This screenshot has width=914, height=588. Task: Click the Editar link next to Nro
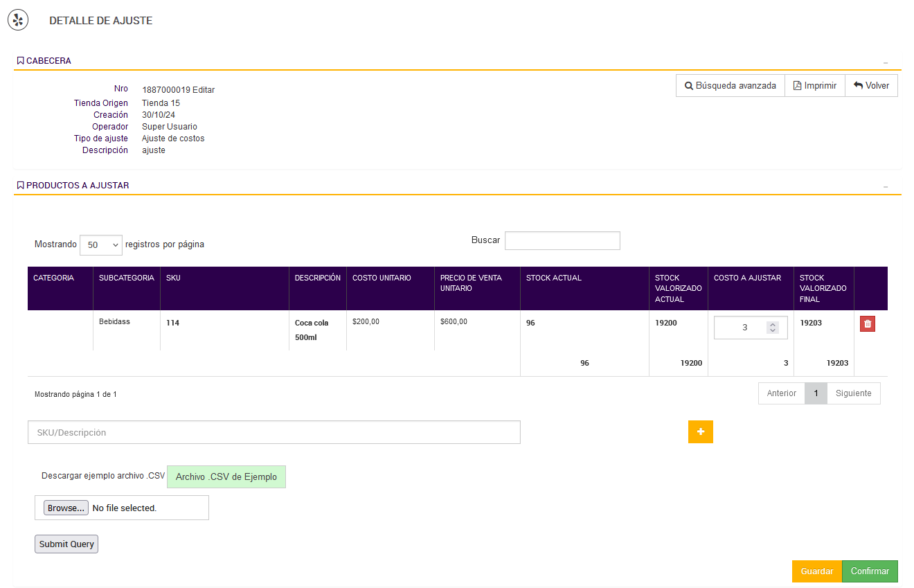pyautogui.click(x=204, y=90)
